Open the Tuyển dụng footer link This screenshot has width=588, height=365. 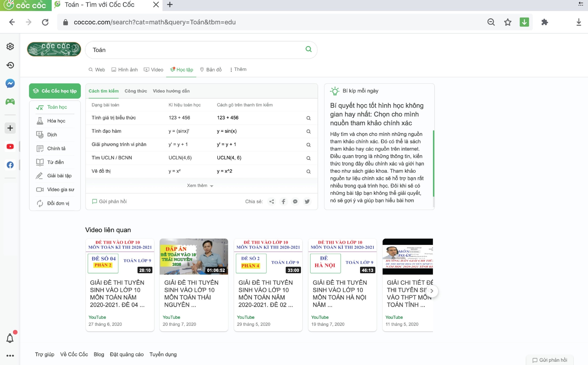click(163, 354)
